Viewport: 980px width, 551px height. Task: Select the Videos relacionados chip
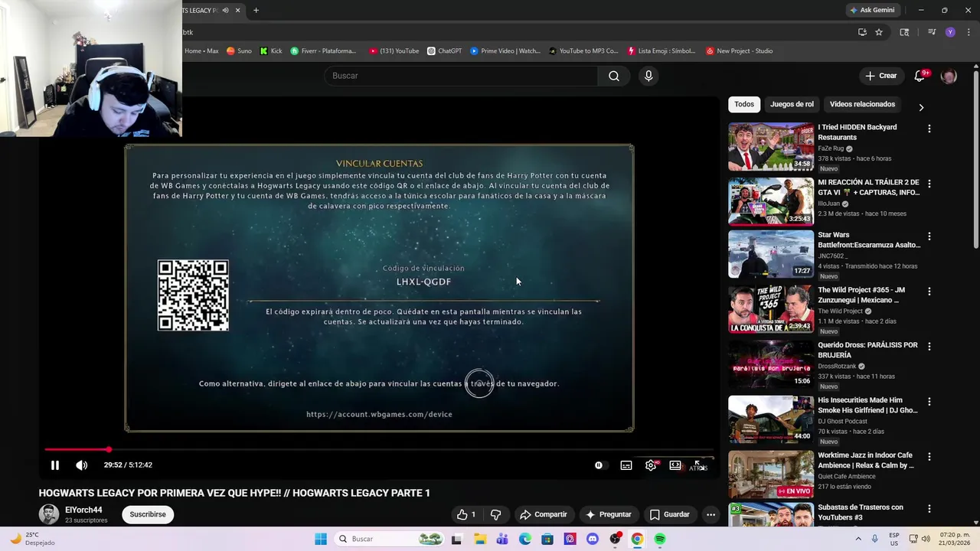coord(862,104)
